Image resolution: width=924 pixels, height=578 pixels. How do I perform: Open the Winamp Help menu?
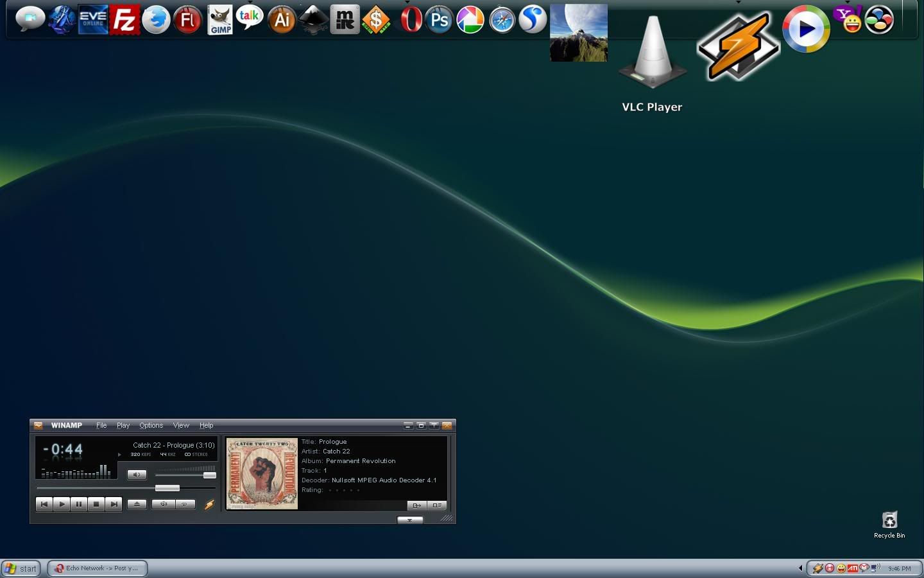[x=206, y=425]
